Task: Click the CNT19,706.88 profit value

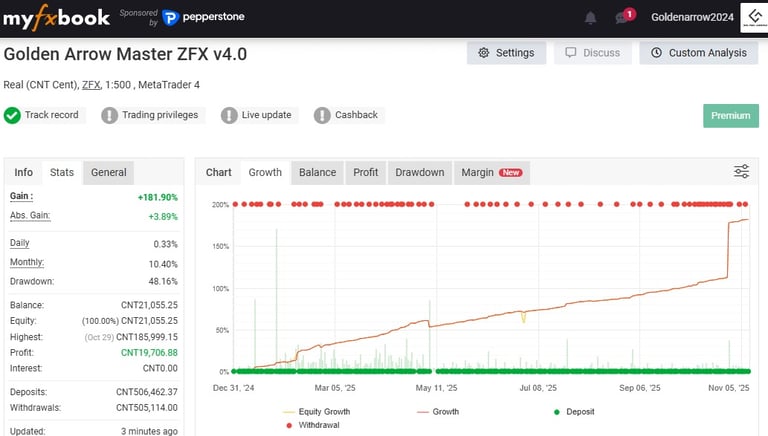Action: coord(149,353)
